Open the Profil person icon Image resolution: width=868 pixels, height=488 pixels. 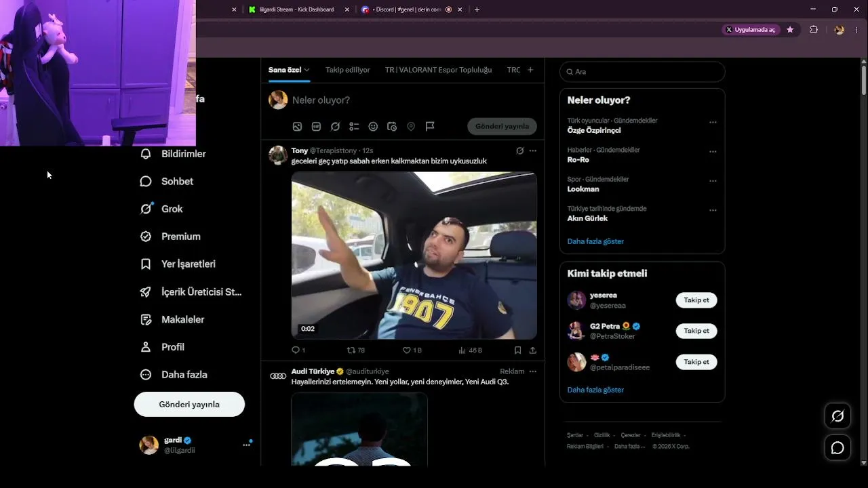point(146,347)
